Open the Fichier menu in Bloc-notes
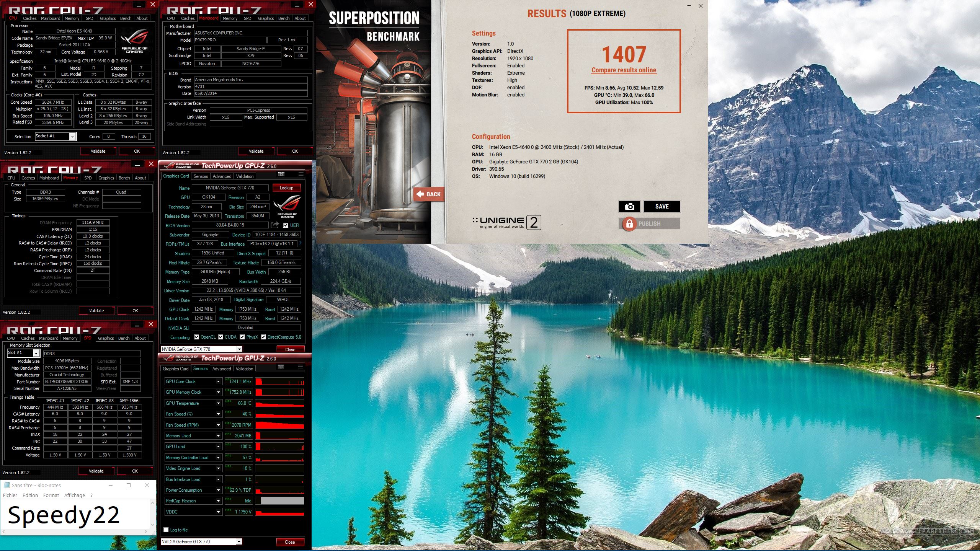 10,495
